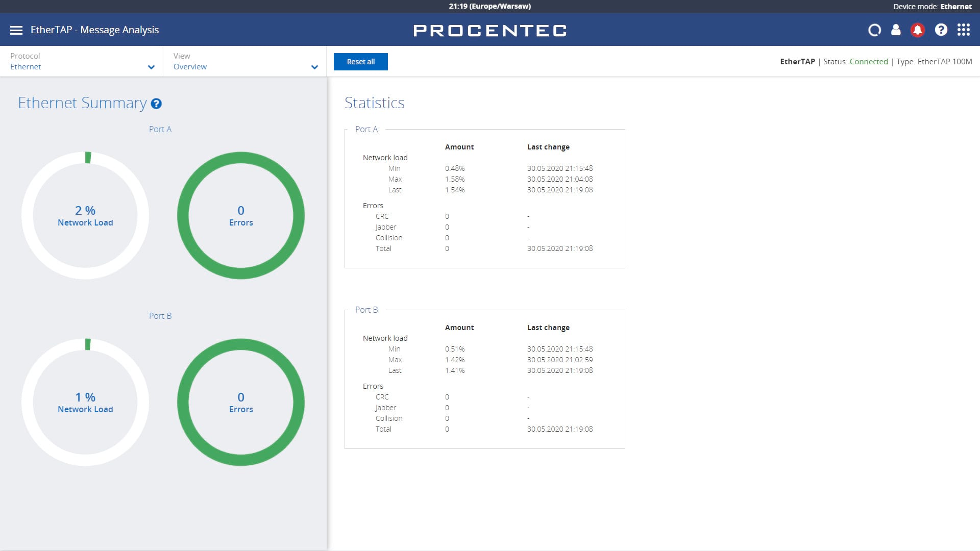Click the 'Statistics' heading
This screenshot has height=551, width=980.
(x=375, y=103)
